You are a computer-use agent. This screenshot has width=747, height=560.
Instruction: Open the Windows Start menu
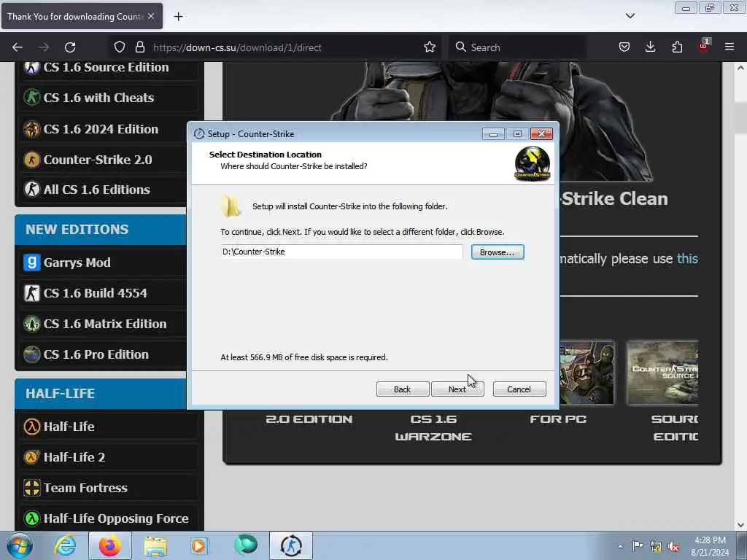20,545
